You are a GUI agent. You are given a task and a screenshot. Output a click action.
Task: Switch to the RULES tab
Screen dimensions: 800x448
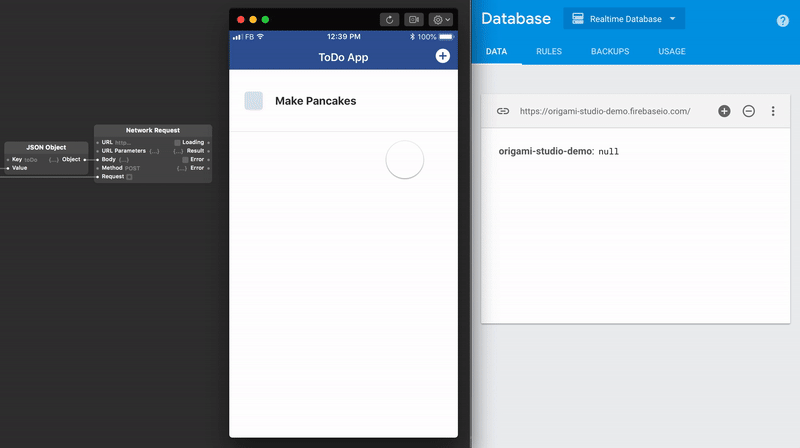click(x=549, y=52)
